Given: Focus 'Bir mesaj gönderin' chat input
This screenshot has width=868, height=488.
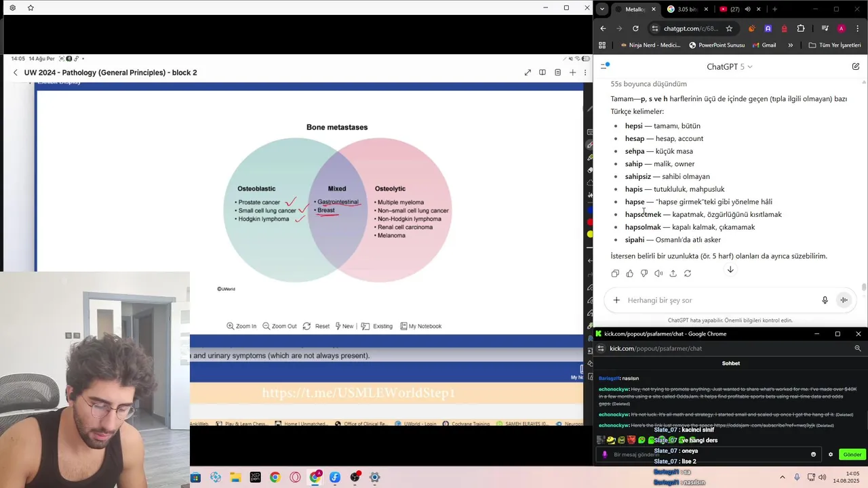Looking at the screenshot, I should point(709,455).
